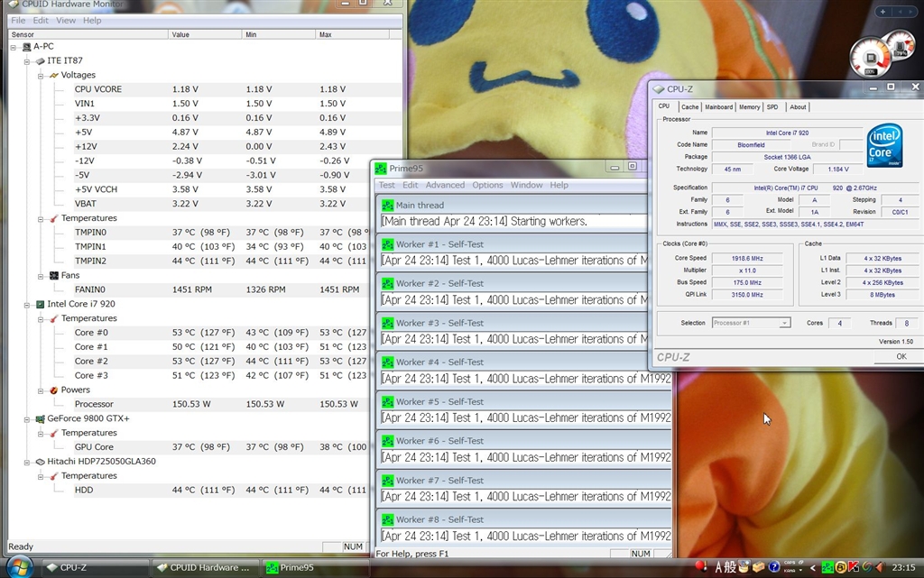Select FANIN0 fan row
924x578 pixels.
(221, 289)
